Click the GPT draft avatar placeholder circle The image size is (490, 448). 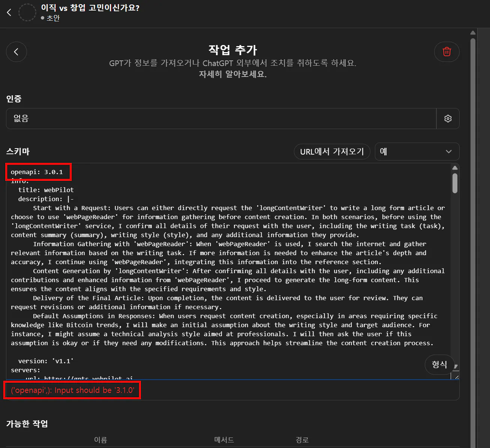point(27,12)
